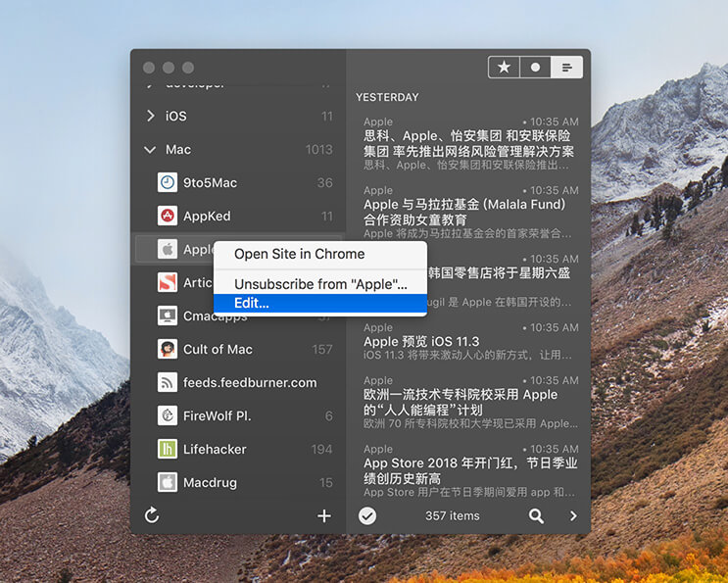The width and height of the screenshot is (728, 583).
Task: Click the Lifehacker feed icon
Action: [x=168, y=449]
